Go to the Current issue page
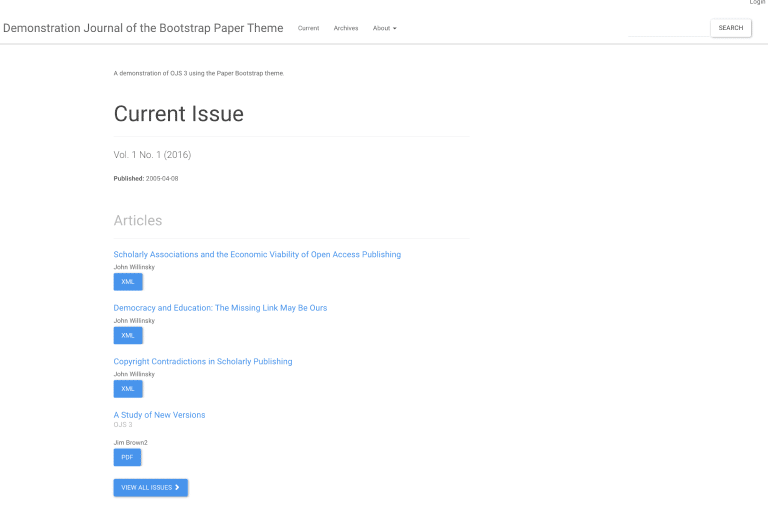Image resolution: width=768 pixels, height=513 pixels. click(x=308, y=28)
